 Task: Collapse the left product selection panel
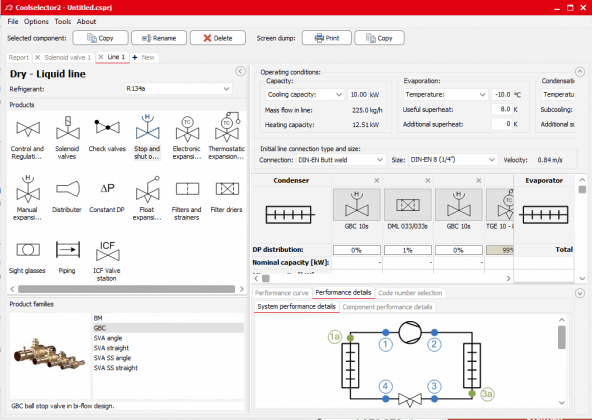coord(240,71)
